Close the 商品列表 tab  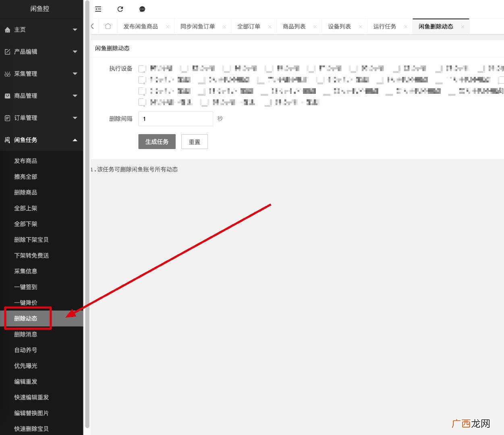315,27
